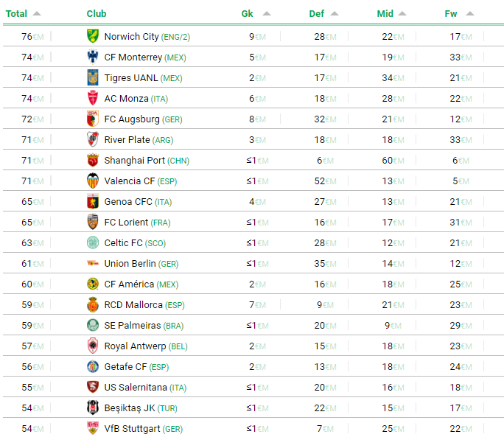Image resolution: width=504 pixels, height=437 pixels.
Task: Click the SE Palmeiras badge icon
Action: coord(93,325)
